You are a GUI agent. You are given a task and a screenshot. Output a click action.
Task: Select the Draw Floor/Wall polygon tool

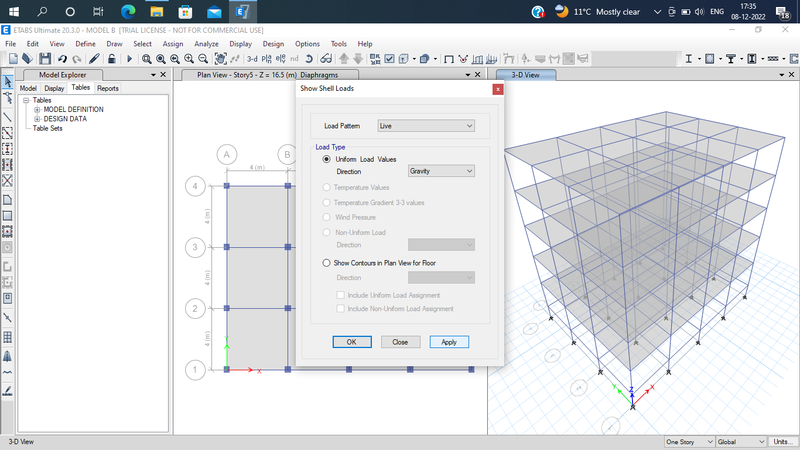(8, 199)
